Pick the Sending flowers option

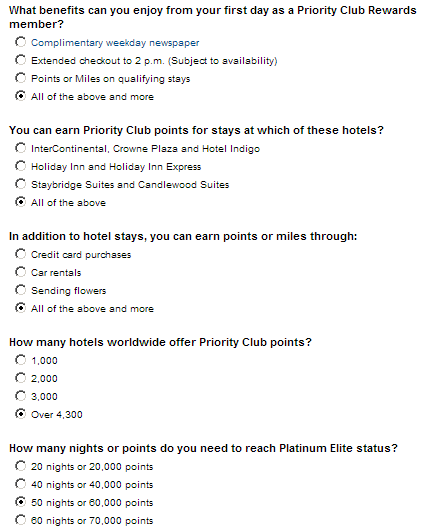[x=20, y=290]
